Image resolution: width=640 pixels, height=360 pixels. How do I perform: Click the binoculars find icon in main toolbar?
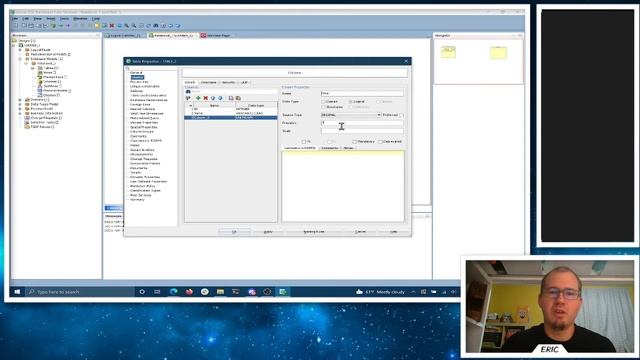tap(156, 26)
